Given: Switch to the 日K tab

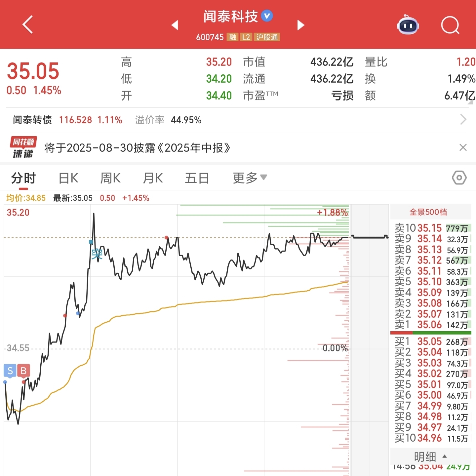Looking at the screenshot, I should [68, 178].
